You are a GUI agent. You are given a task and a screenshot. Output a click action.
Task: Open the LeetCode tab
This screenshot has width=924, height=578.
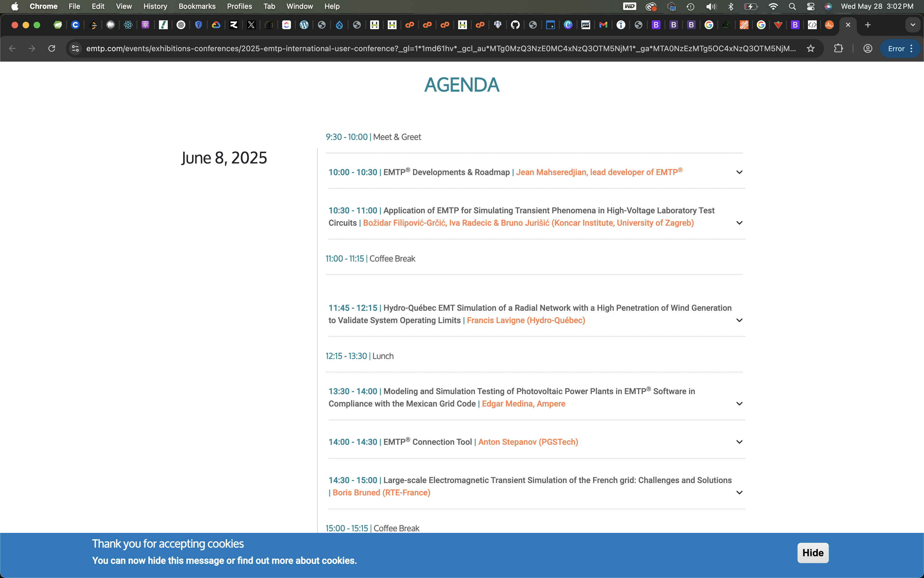(93, 25)
